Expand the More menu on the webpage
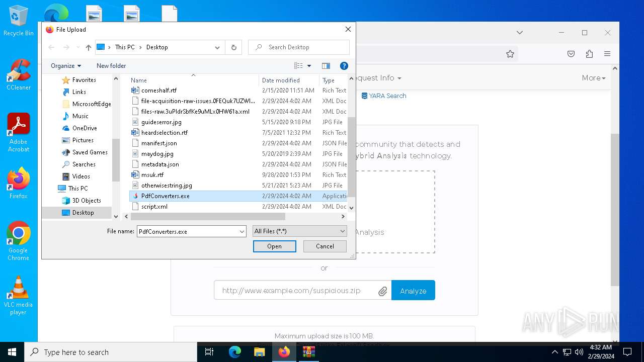 (x=594, y=78)
